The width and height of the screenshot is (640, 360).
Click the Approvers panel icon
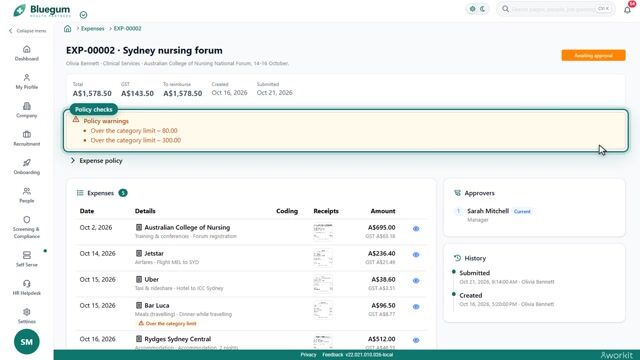(457, 193)
